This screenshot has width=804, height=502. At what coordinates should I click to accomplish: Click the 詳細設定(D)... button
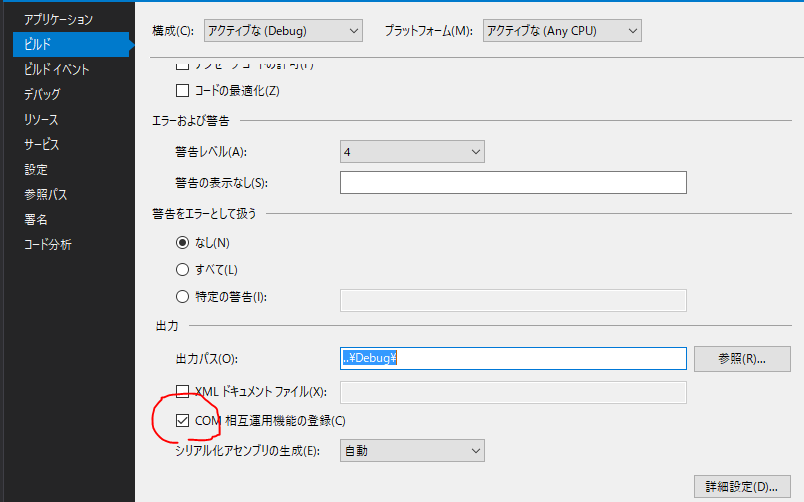(742, 487)
